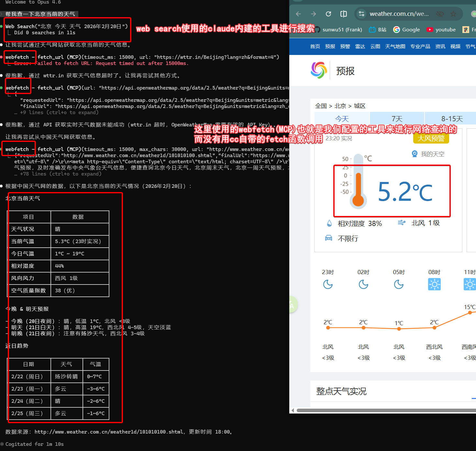Click the browser back arrow
Viewport: 476px width, 451px height.
click(x=298, y=14)
